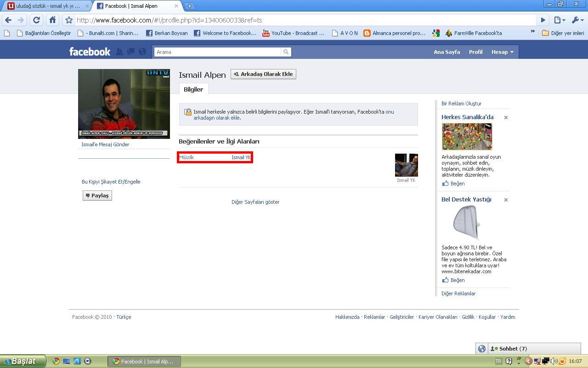Open notifications globe icon in header
The image size is (588, 368).
pos(142,52)
